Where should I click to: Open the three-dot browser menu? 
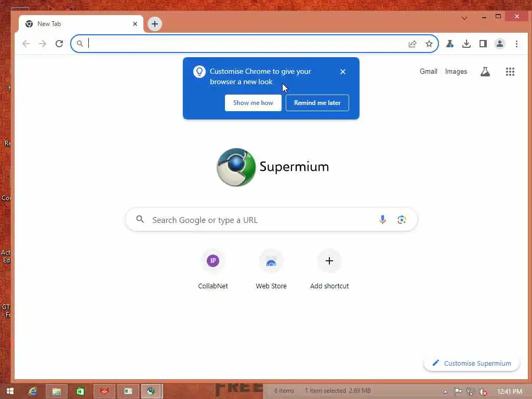point(516,44)
